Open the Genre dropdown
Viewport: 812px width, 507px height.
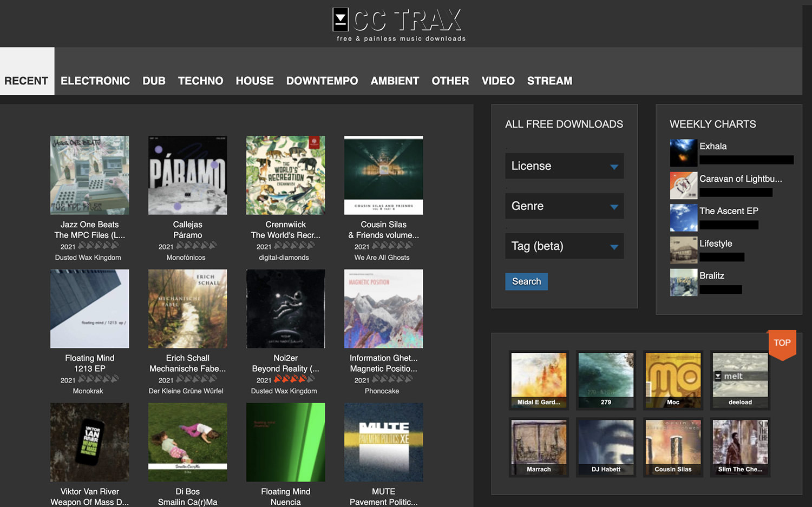pos(564,206)
